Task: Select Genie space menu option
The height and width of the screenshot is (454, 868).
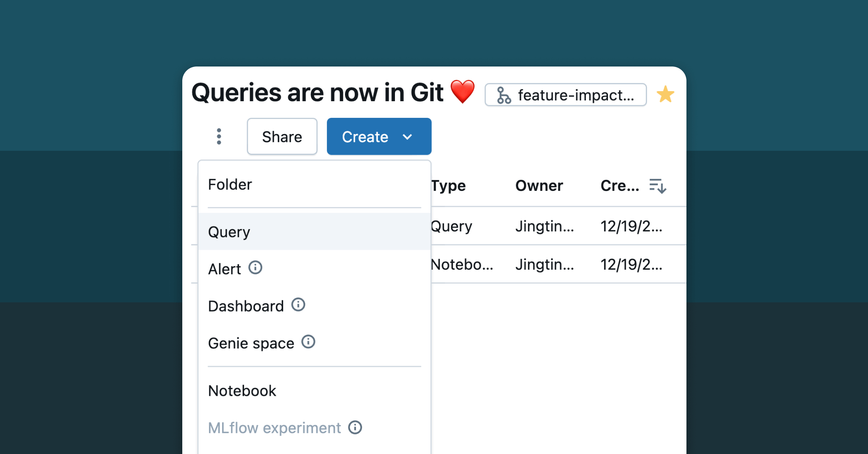Action: tap(251, 343)
